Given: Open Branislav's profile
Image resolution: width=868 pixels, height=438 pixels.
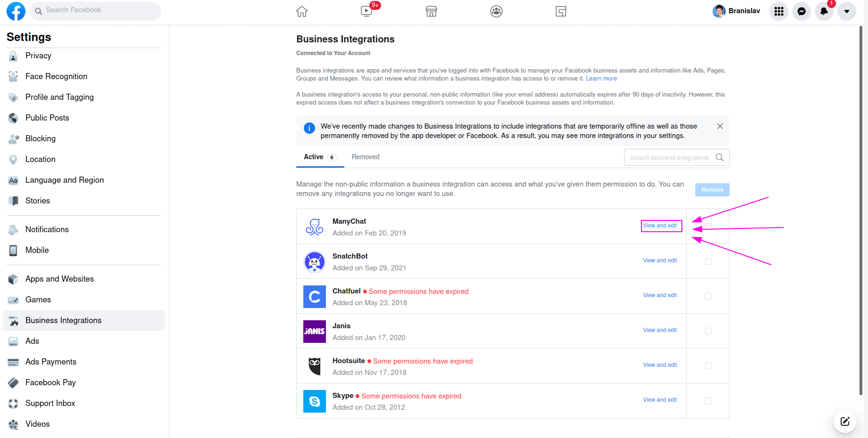Looking at the screenshot, I should (x=737, y=11).
